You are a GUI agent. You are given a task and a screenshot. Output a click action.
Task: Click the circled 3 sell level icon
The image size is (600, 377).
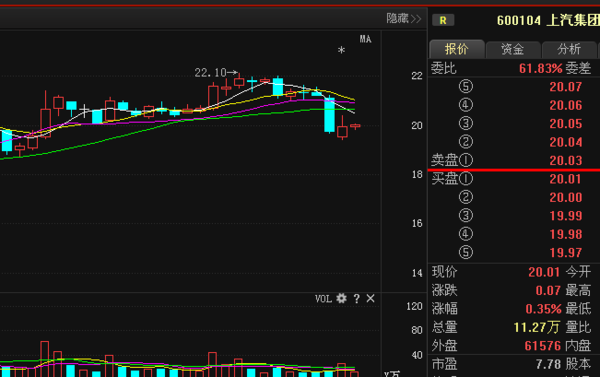click(x=466, y=123)
